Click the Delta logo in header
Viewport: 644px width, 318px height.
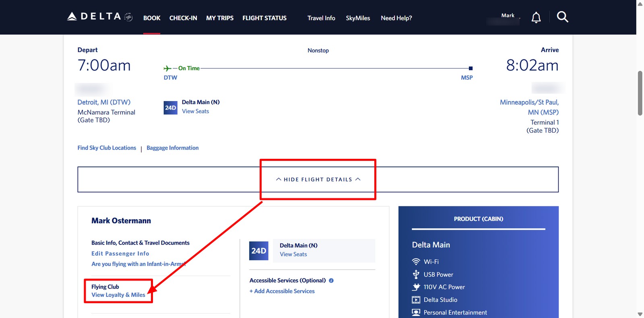tap(100, 17)
